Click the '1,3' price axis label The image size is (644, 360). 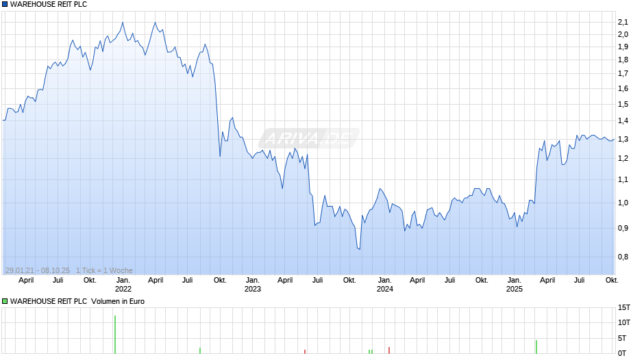pos(623,139)
